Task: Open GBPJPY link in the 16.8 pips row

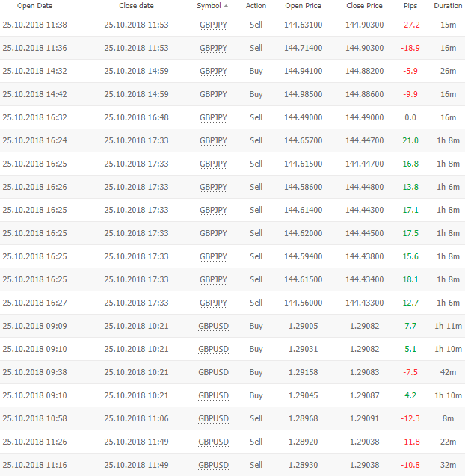Action: coord(213,164)
